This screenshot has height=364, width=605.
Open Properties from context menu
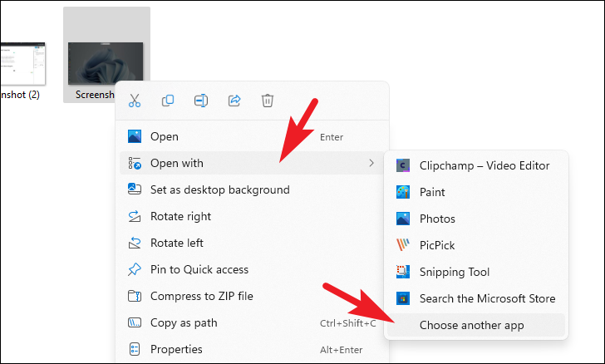tap(252, 349)
